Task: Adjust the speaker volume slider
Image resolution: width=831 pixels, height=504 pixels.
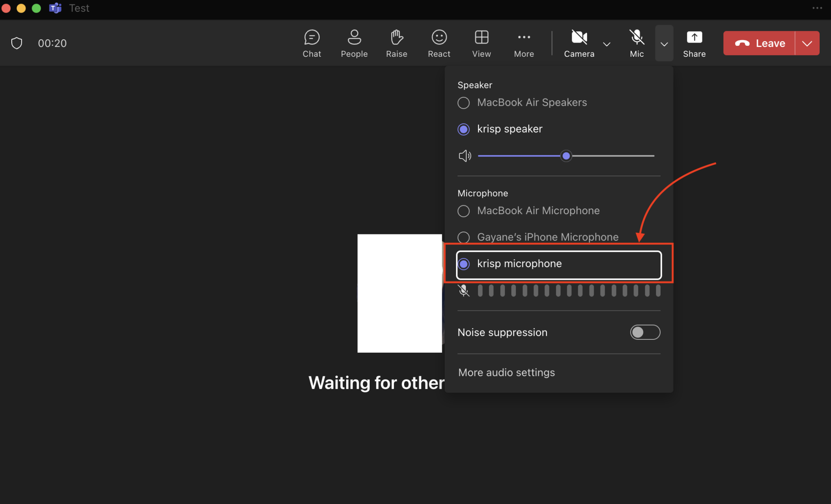Action: click(x=566, y=156)
